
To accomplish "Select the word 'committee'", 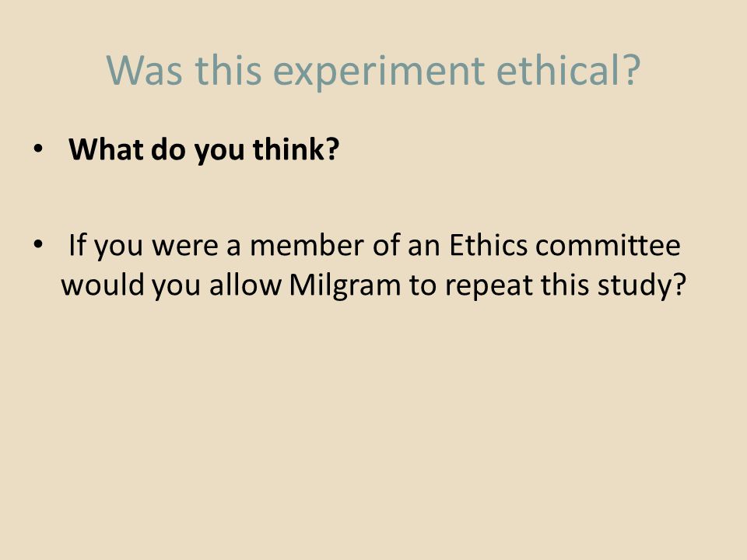I will [608, 245].
